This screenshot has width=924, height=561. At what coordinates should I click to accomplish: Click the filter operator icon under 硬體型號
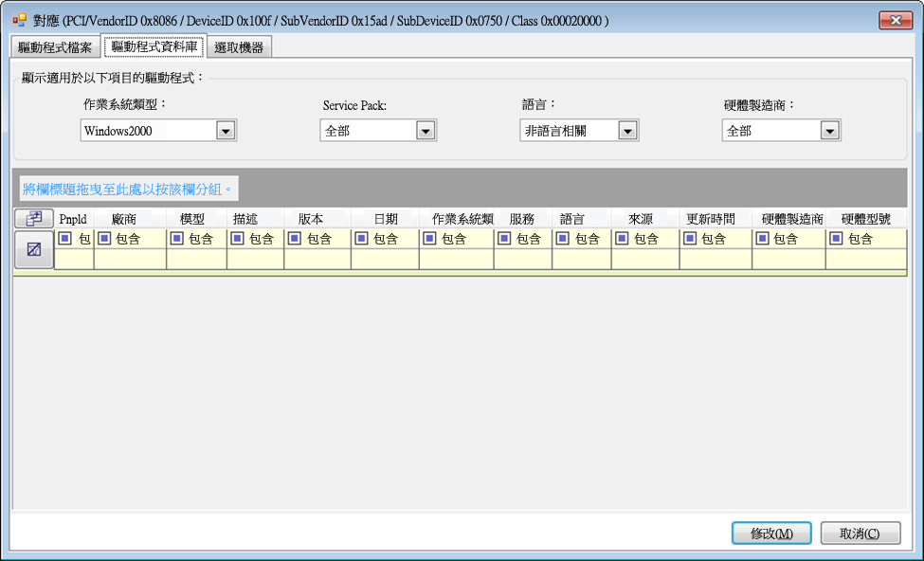point(837,239)
